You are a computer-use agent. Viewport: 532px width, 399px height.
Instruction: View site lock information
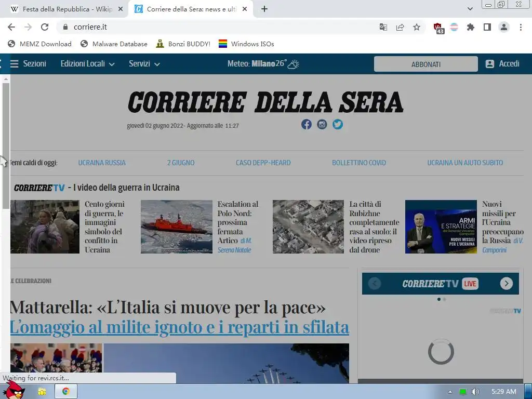[65, 27]
